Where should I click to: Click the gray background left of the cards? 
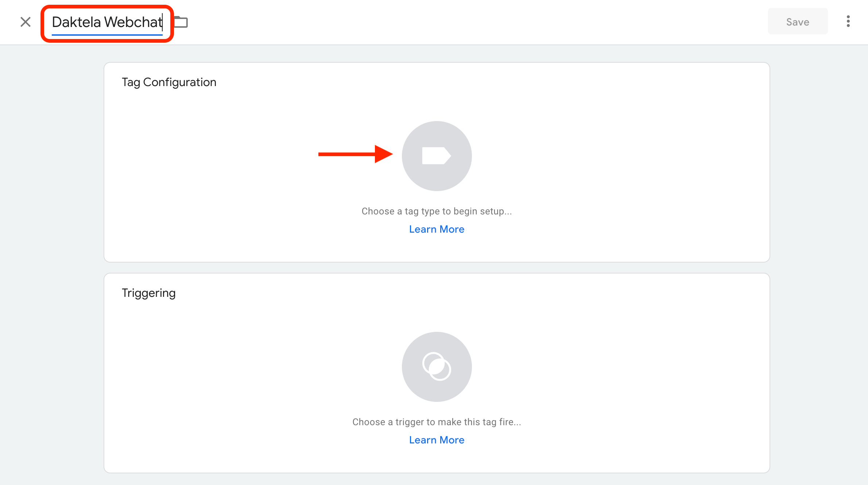51,255
